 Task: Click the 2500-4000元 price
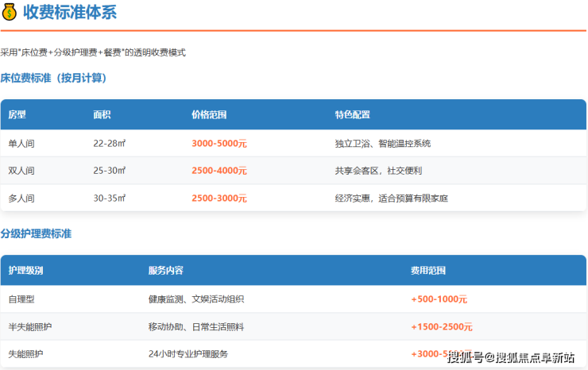coord(219,171)
